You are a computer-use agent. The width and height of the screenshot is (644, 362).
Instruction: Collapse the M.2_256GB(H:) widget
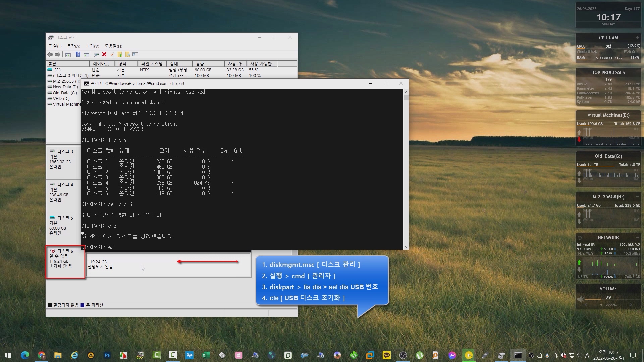[637, 197]
